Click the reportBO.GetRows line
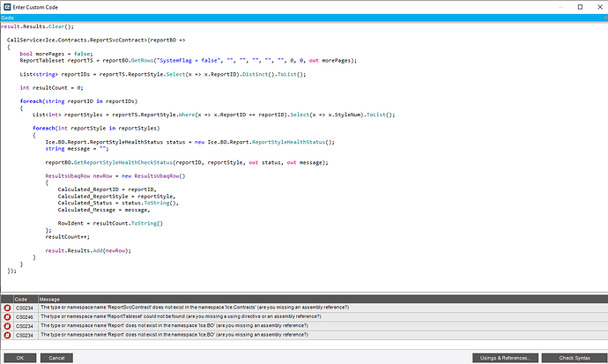The height and width of the screenshot is (364, 608). click(188, 61)
